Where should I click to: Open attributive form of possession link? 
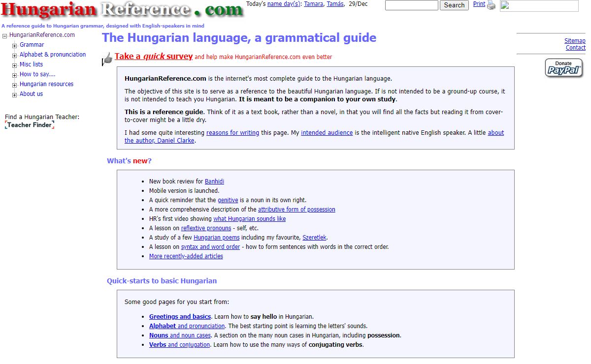[x=296, y=210]
